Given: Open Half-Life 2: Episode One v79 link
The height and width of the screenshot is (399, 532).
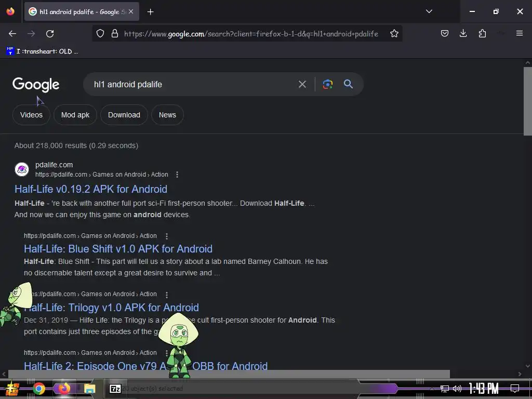Looking at the screenshot, I should [145, 366].
